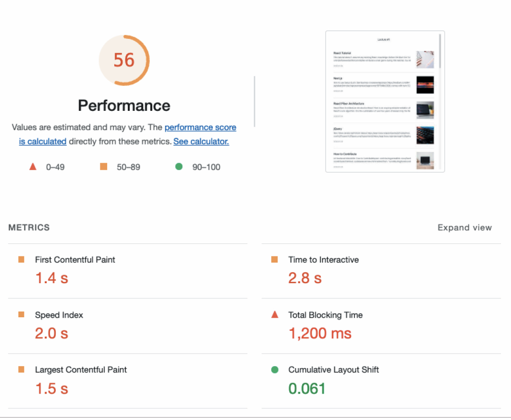Expand the Total Blocking Time metric
The image size is (511, 420).
pyautogui.click(x=381, y=326)
